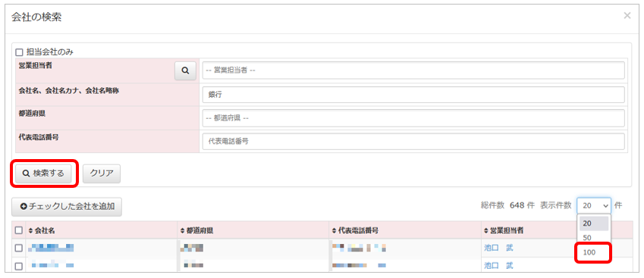Sort the table by 会社名 column
644x278 pixels.
click(x=42, y=231)
